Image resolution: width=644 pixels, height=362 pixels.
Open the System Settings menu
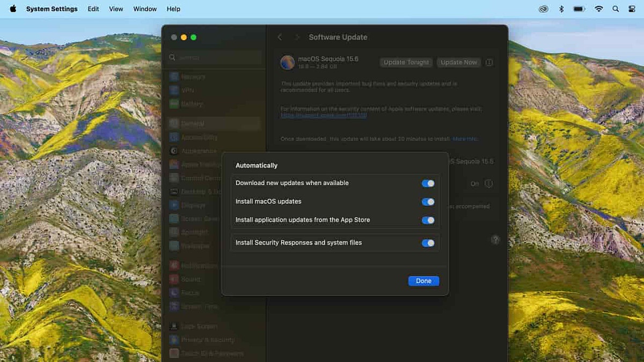pos(52,9)
